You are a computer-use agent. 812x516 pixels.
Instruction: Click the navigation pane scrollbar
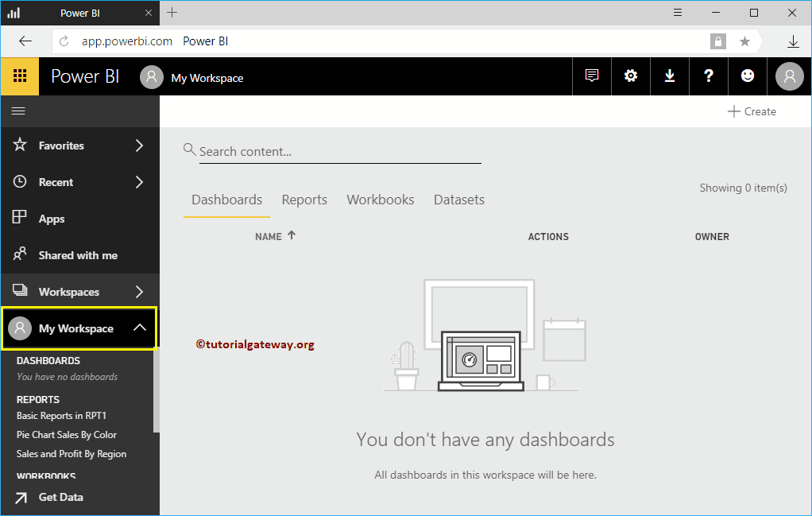(x=157, y=390)
